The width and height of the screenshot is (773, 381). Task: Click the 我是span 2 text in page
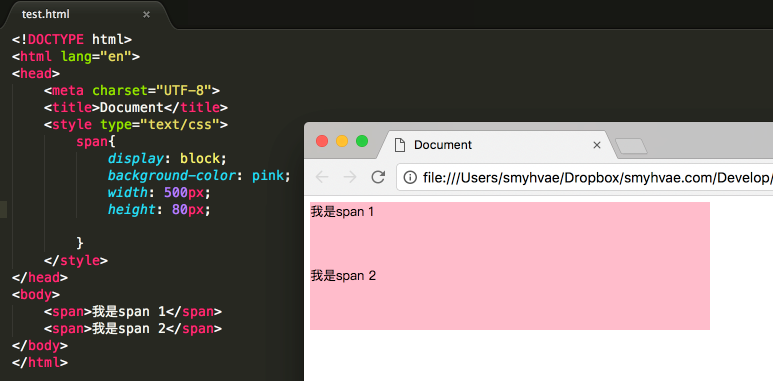[343, 276]
